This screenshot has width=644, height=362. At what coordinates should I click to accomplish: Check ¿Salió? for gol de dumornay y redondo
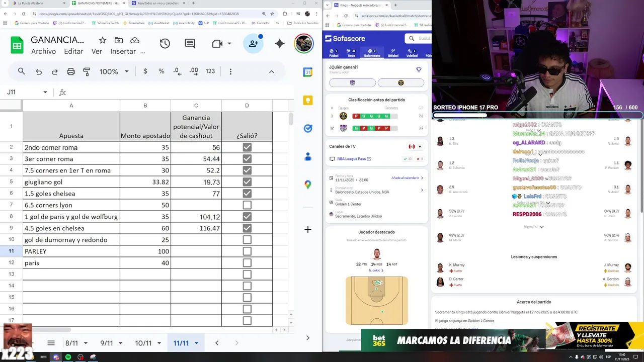click(247, 240)
